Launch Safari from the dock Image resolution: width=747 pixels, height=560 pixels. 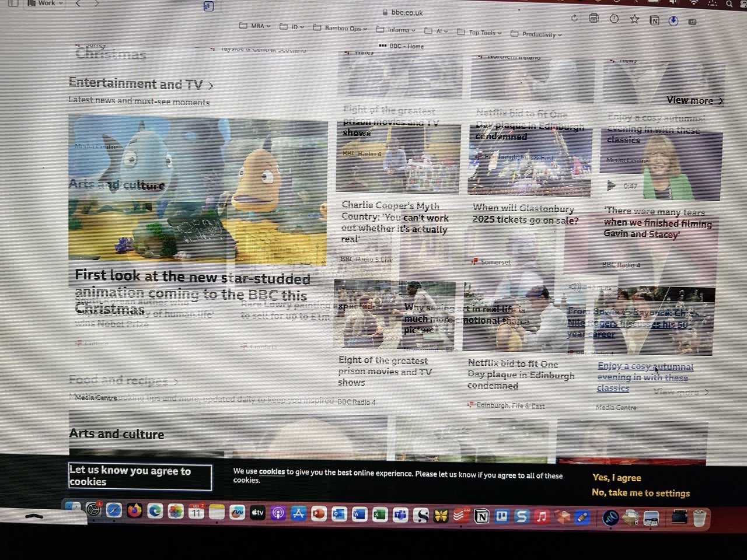(114, 510)
